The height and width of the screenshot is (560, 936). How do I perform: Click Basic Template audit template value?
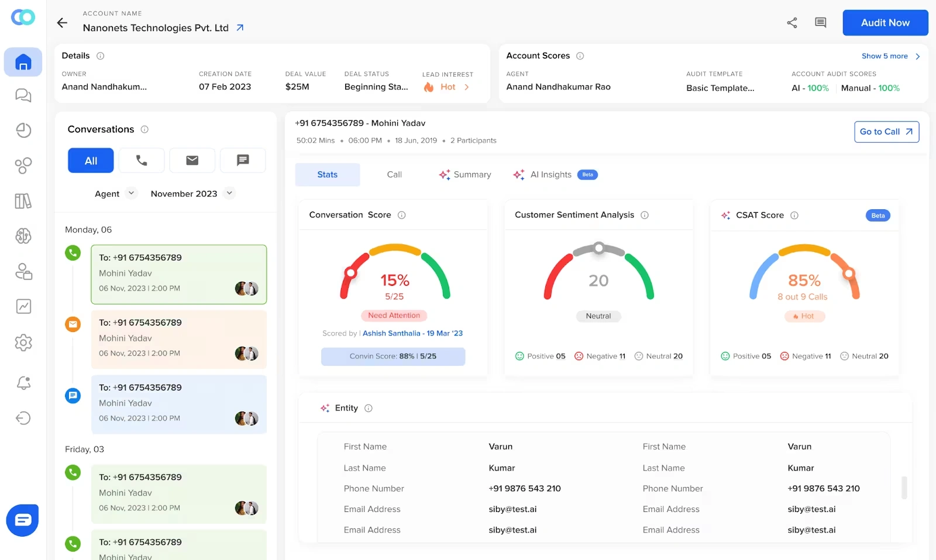pyautogui.click(x=720, y=88)
